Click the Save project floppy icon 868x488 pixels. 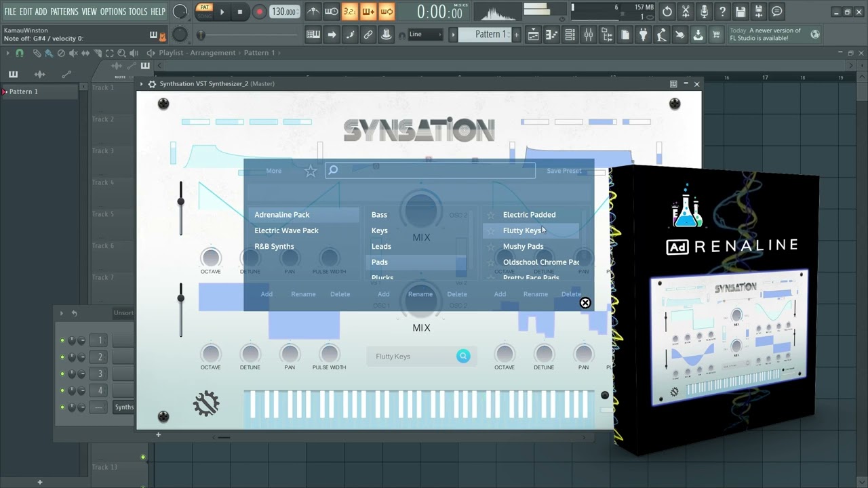coord(741,12)
